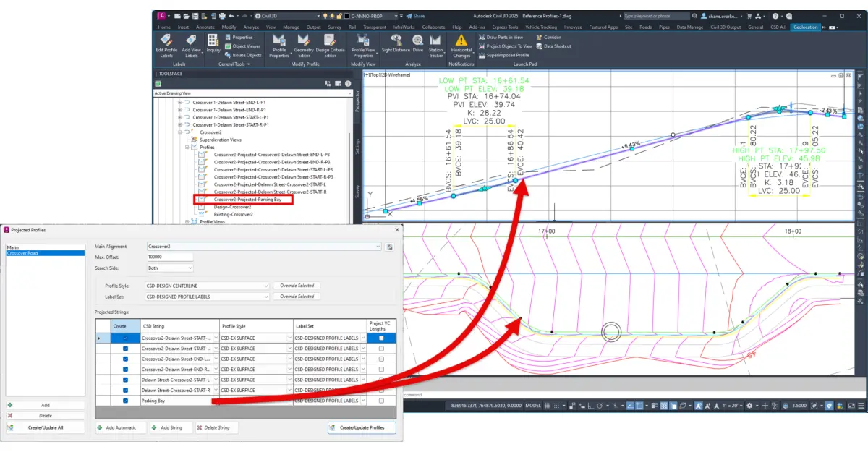Click the Add Automatic button
Image resolution: width=868 pixels, height=452 pixels.
[121, 427]
